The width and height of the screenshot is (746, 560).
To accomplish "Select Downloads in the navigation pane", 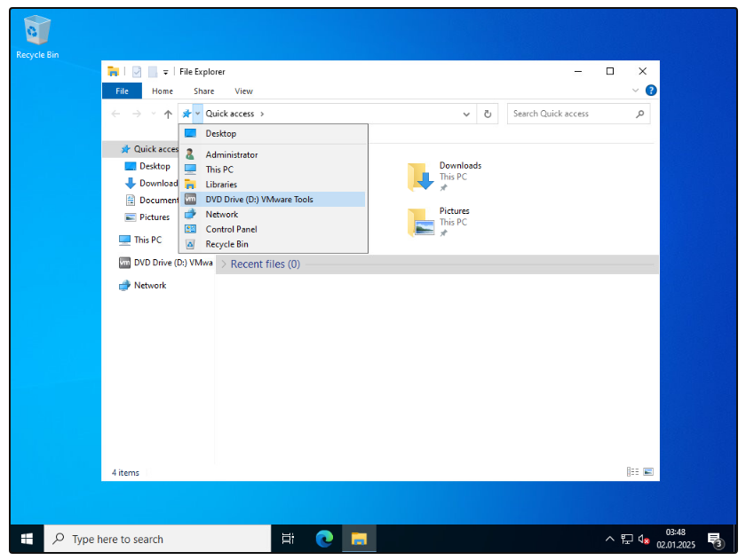I will (x=151, y=183).
